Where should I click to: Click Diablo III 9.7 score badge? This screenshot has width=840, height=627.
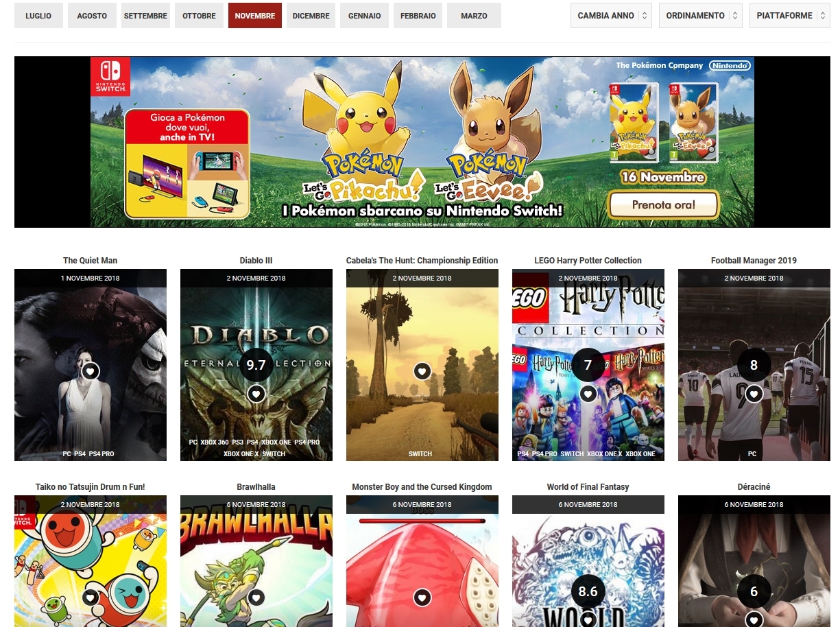(256, 365)
